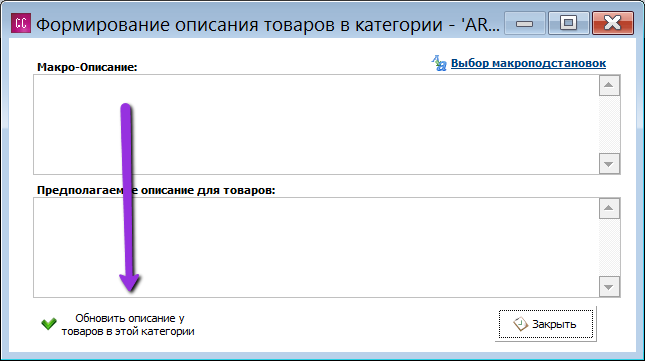The image size is (645, 361).
Task: Minimize the Формирование описания window
Action: pyautogui.click(x=524, y=23)
